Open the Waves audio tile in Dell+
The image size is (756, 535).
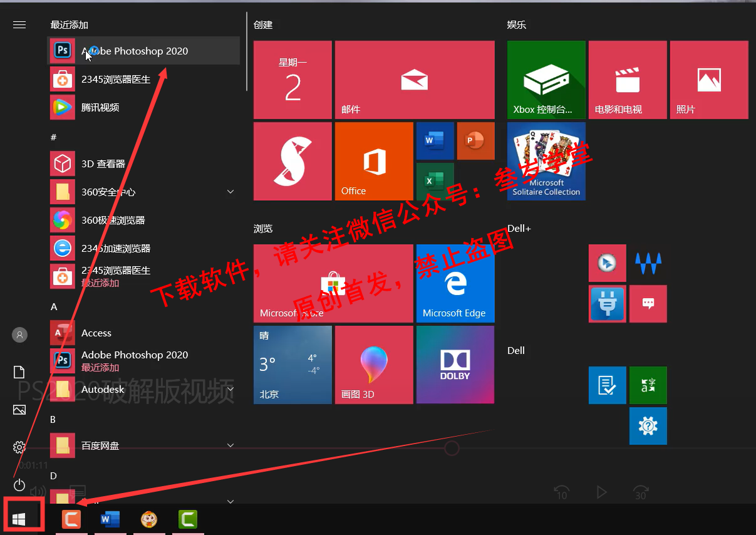[648, 263]
